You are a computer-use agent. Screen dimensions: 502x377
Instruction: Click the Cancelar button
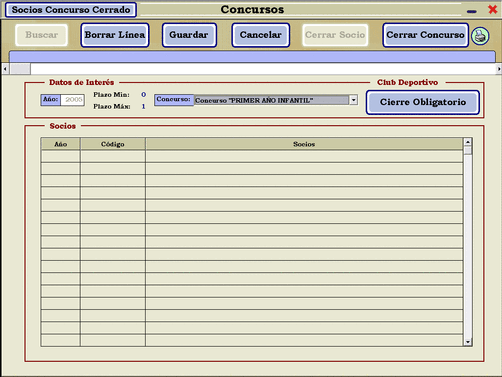coord(261,35)
